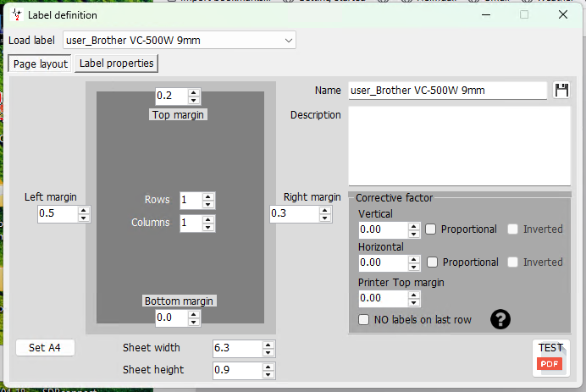Increase Rows count
Viewport: 586px width, 392px height.
[208, 196]
